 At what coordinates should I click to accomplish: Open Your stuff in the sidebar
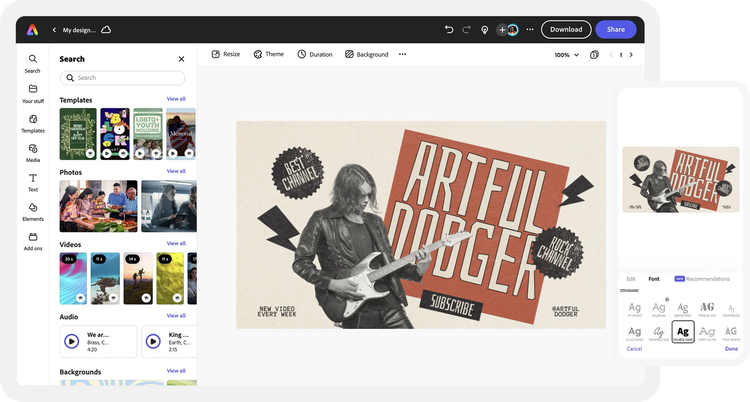(x=33, y=94)
